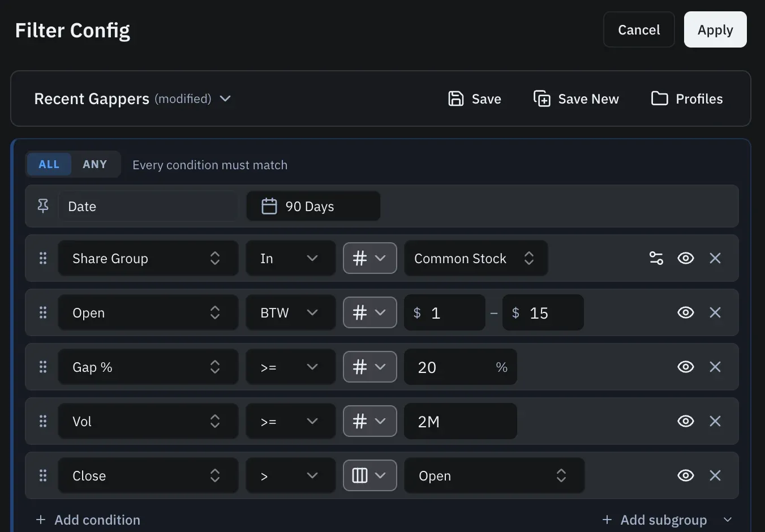The image size is (765, 532).
Task: Click the Cancel button
Action: (x=639, y=29)
